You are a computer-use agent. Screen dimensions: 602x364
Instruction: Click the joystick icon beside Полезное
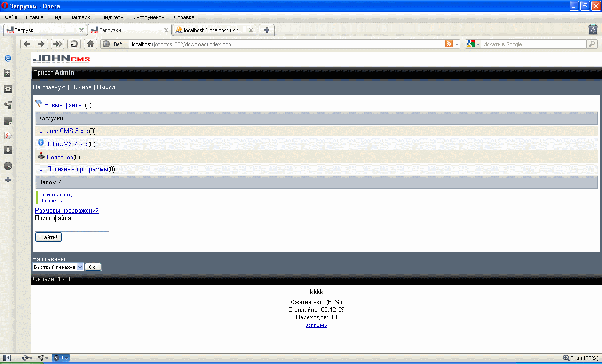point(41,156)
